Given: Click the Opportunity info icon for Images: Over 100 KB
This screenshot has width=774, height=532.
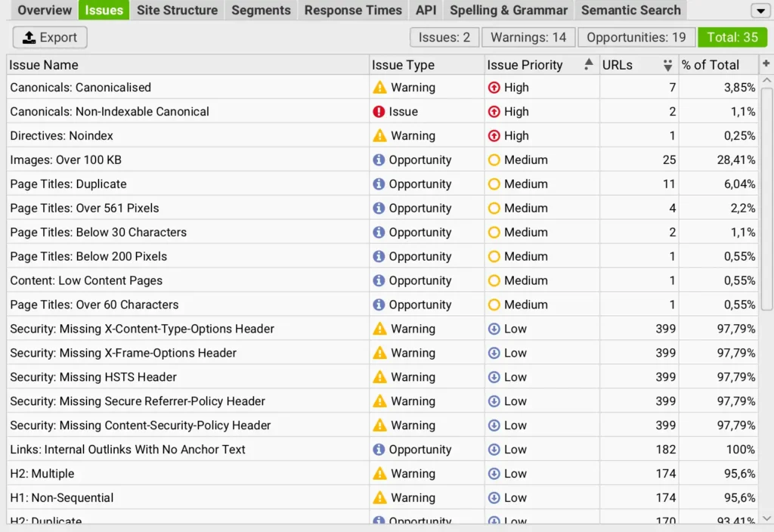Looking at the screenshot, I should (x=379, y=160).
